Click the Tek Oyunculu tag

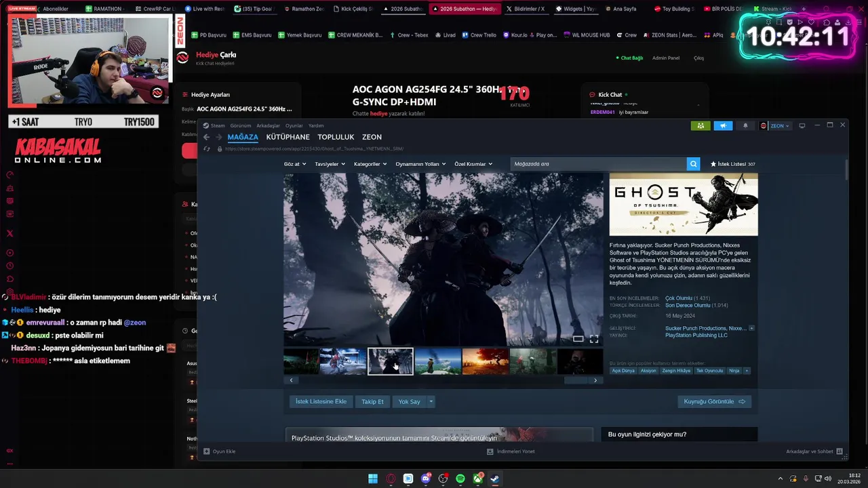[x=709, y=371]
